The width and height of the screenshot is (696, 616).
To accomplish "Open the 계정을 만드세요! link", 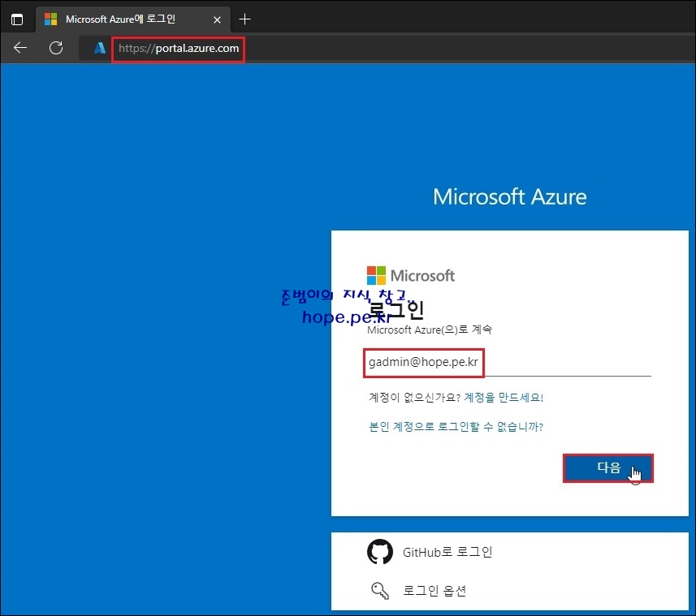I will click(x=504, y=398).
